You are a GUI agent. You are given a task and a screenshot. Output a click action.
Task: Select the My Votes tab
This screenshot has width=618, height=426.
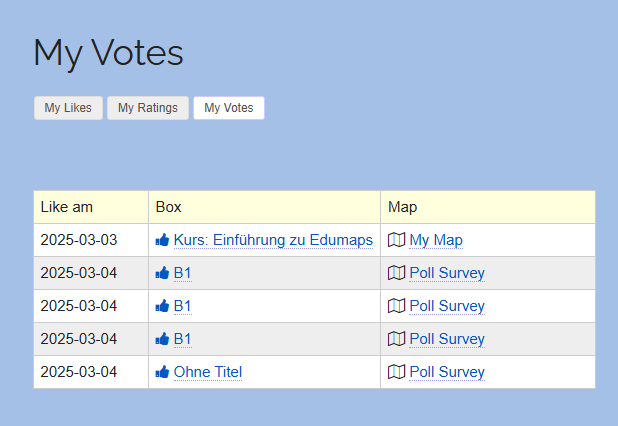229,108
